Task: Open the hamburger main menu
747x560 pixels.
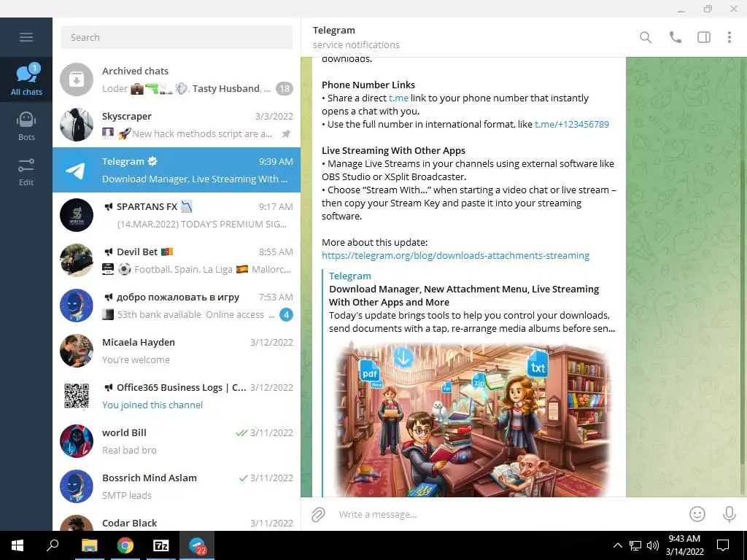Action: click(x=26, y=37)
